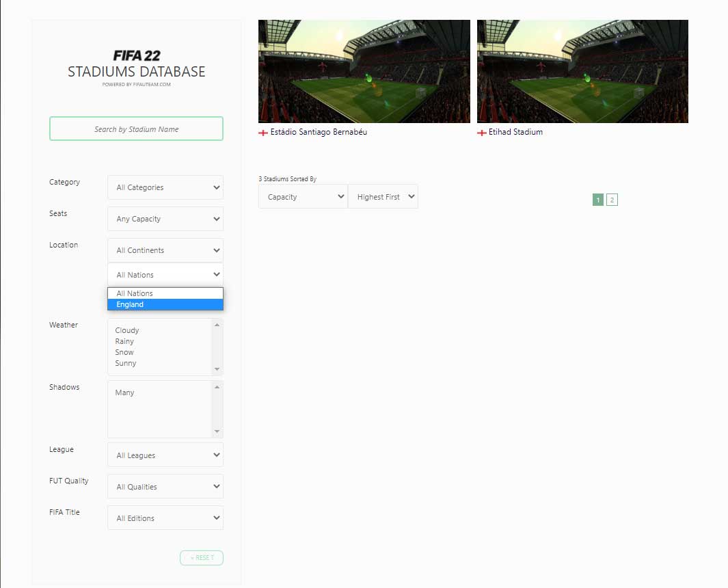
Task: Click the Shadows list scroll up arrow
Action: tap(217, 387)
